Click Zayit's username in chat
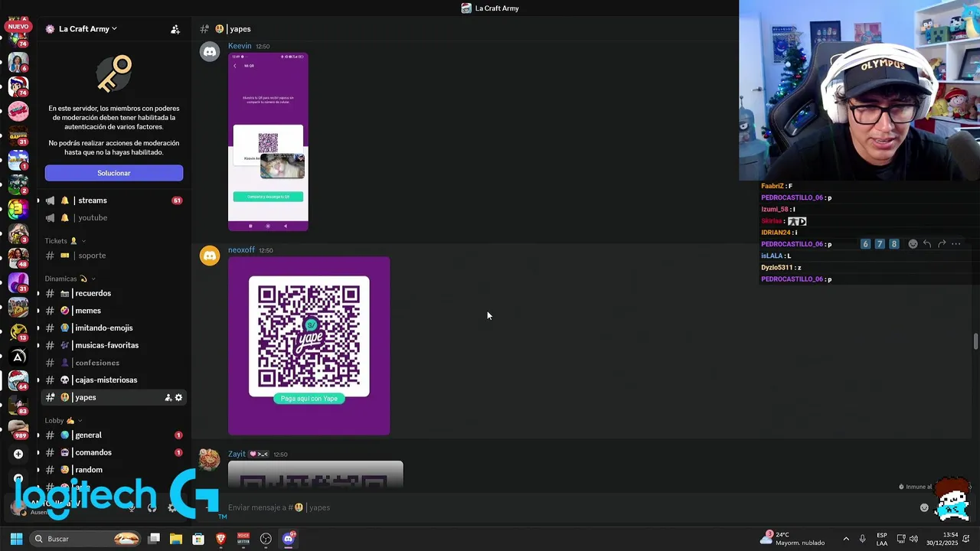 coord(237,454)
